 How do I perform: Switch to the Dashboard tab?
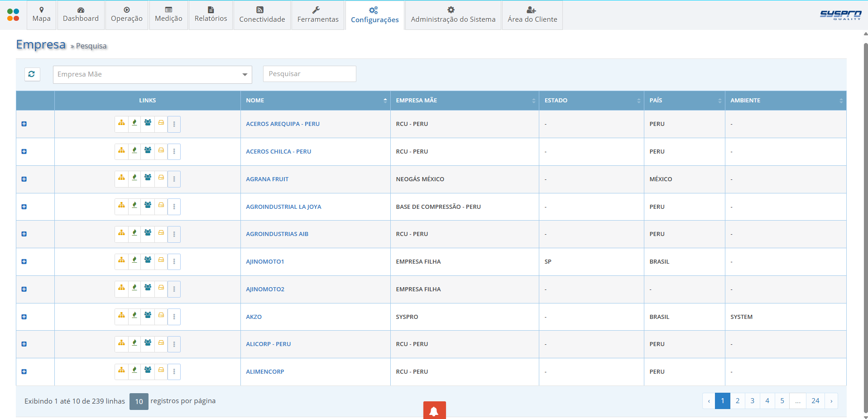click(x=81, y=14)
